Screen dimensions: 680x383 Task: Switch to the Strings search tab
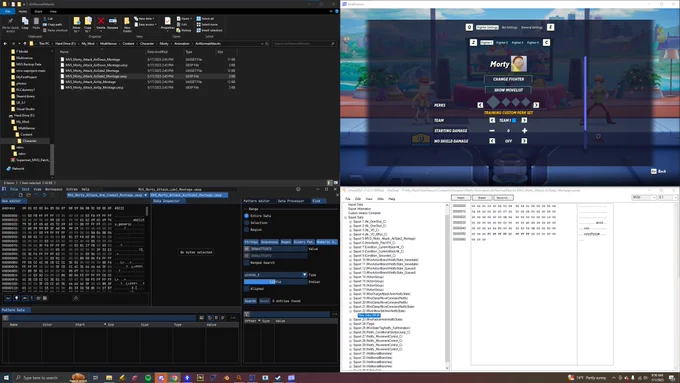tap(251, 242)
